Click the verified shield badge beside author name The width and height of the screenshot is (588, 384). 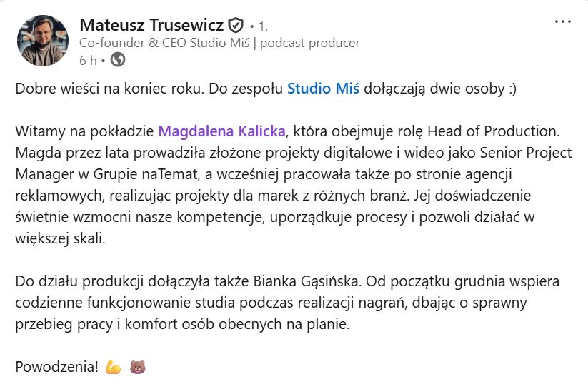click(x=236, y=26)
